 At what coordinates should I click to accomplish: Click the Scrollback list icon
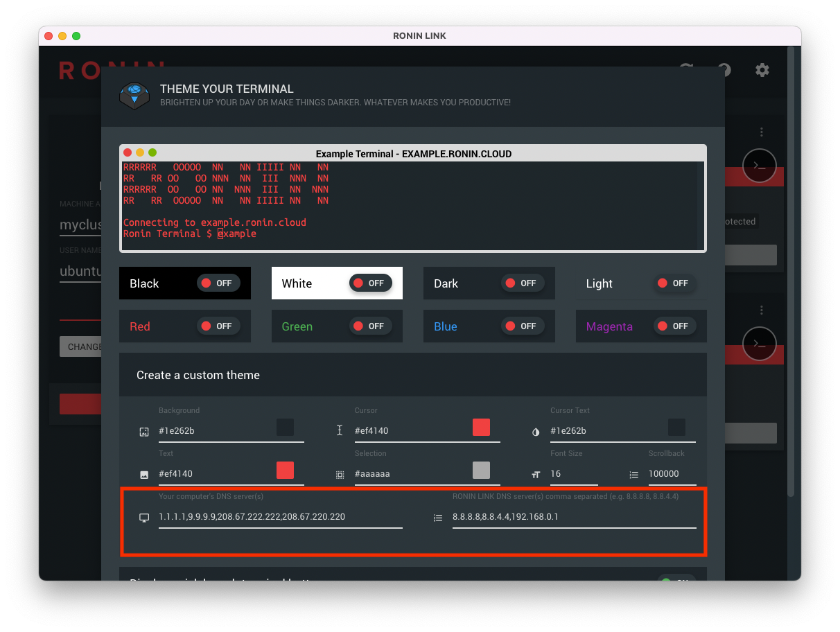coord(633,475)
